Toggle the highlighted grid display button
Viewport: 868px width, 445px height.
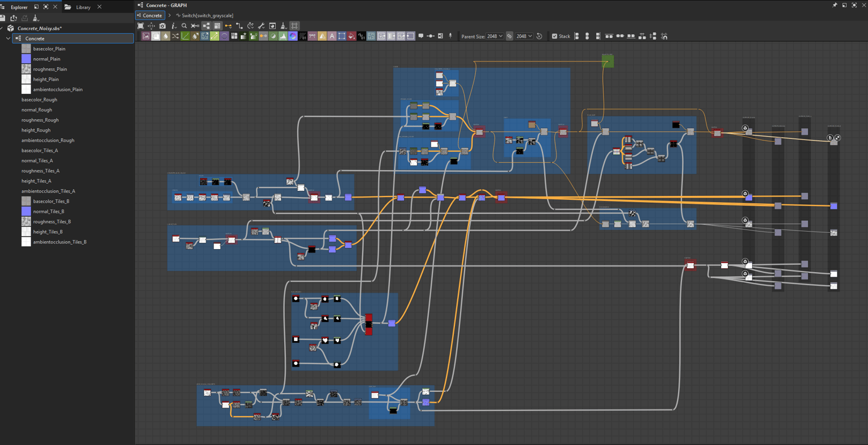294,26
